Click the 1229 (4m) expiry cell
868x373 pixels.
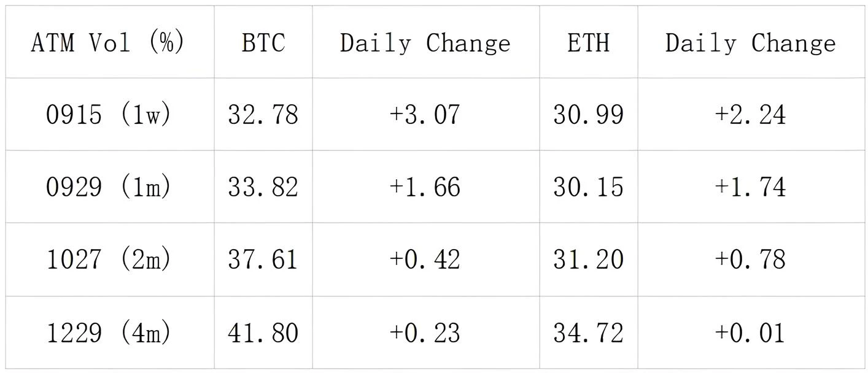108,333
